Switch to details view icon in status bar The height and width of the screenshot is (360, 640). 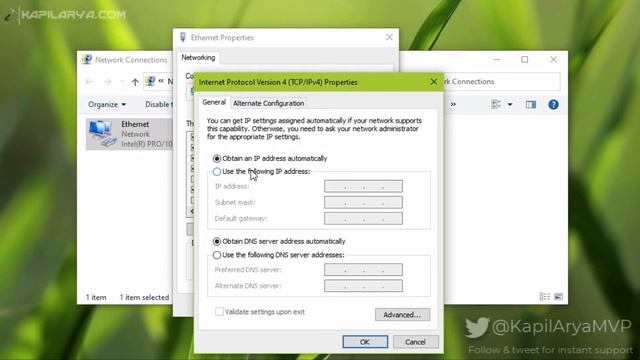click(x=544, y=297)
